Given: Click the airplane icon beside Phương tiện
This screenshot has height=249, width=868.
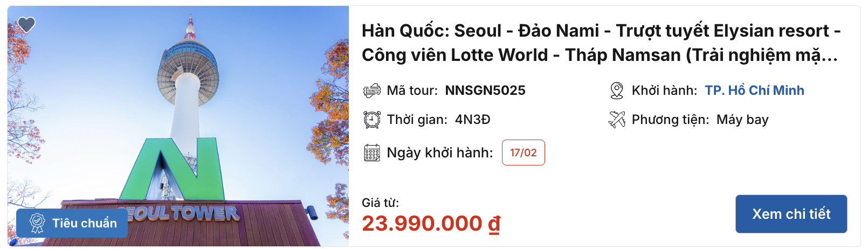Looking at the screenshot, I should point(617,120).
